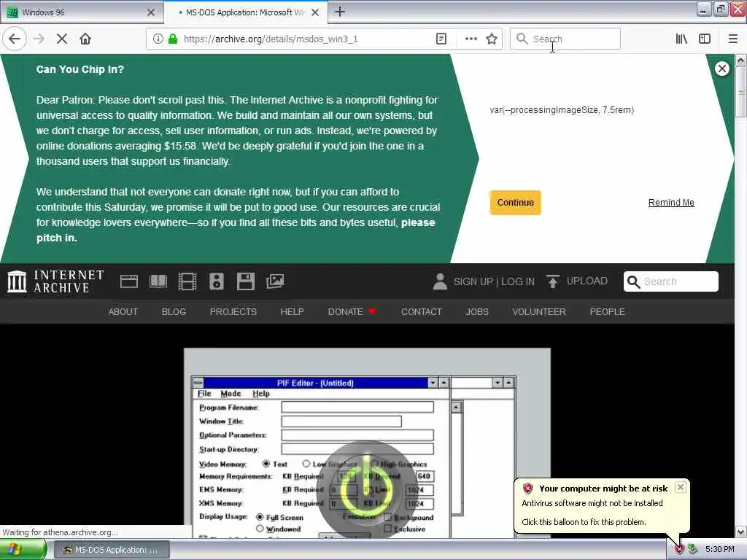The image size is (747, 560).
Task: Open the Firefox hamburger menu
Action: point(732,39)
